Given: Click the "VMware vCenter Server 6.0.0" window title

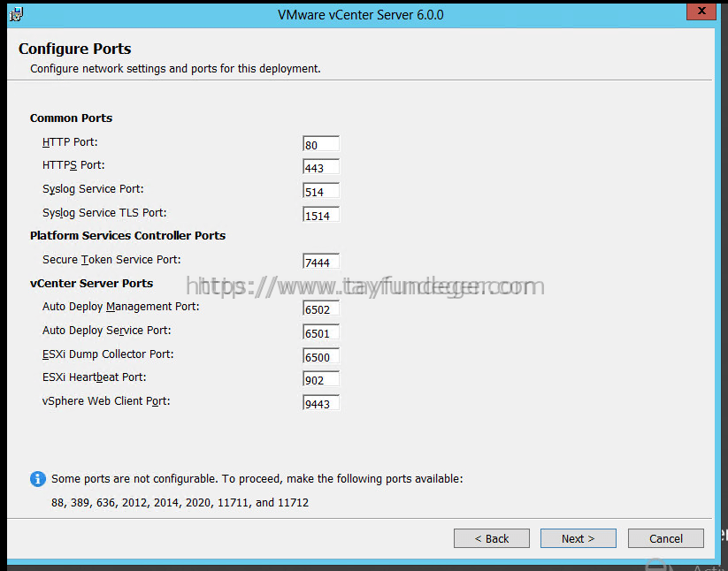Looking at the screenshot, I should pyautogui.click(x=361, y=15).
